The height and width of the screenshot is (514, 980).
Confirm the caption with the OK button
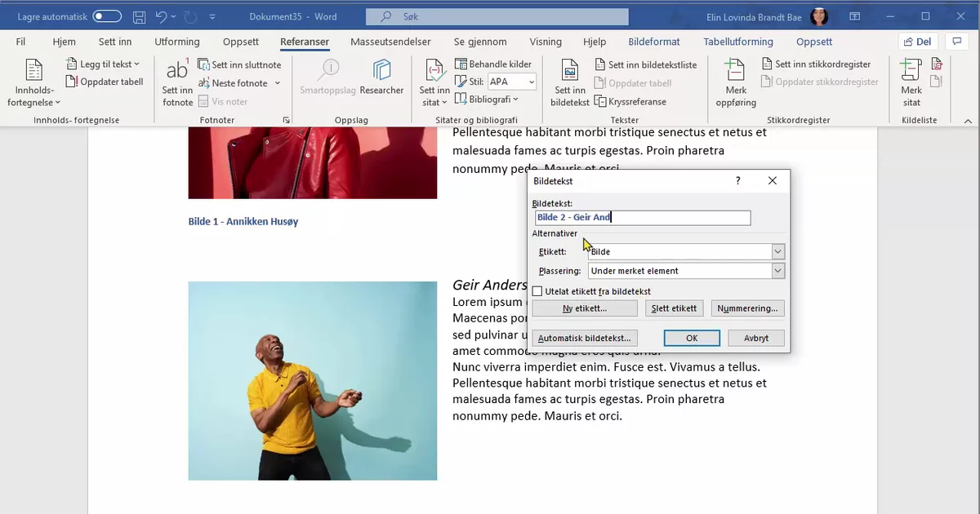point(692,338)
